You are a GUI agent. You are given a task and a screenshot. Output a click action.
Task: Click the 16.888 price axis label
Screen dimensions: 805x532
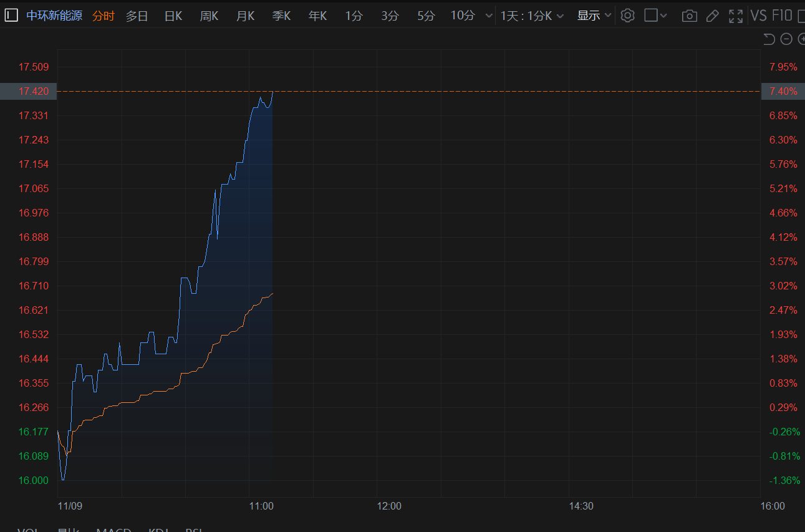34,237
